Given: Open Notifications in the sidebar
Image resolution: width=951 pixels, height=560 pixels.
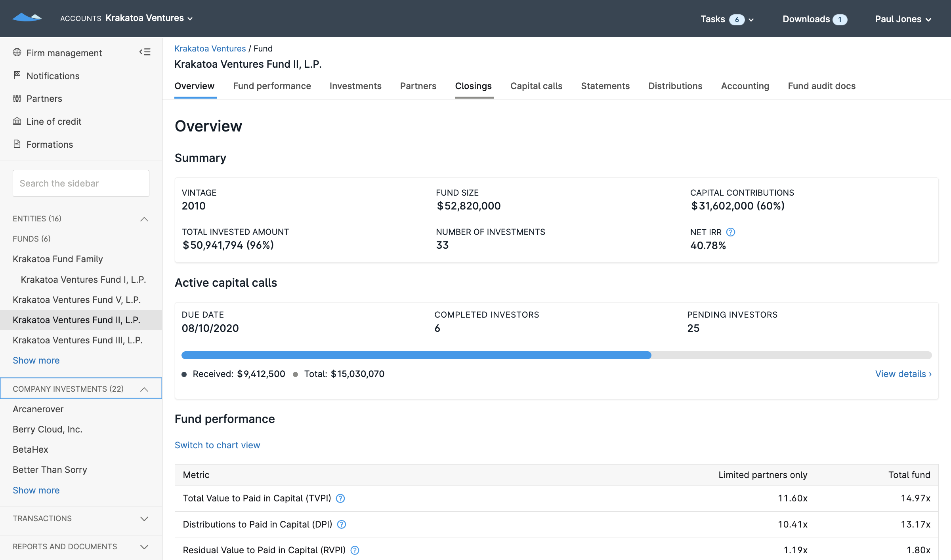Looking at the screenshot, I should [53, 76].
